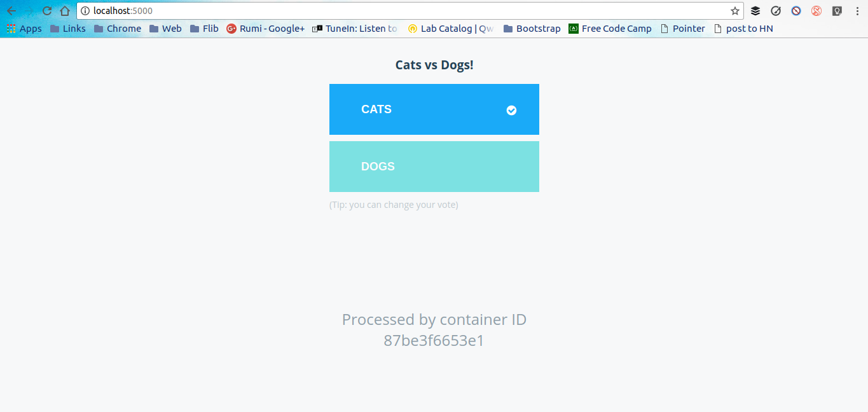
Task: Click the lightbulb extension icon
Action: pos(837,11)
